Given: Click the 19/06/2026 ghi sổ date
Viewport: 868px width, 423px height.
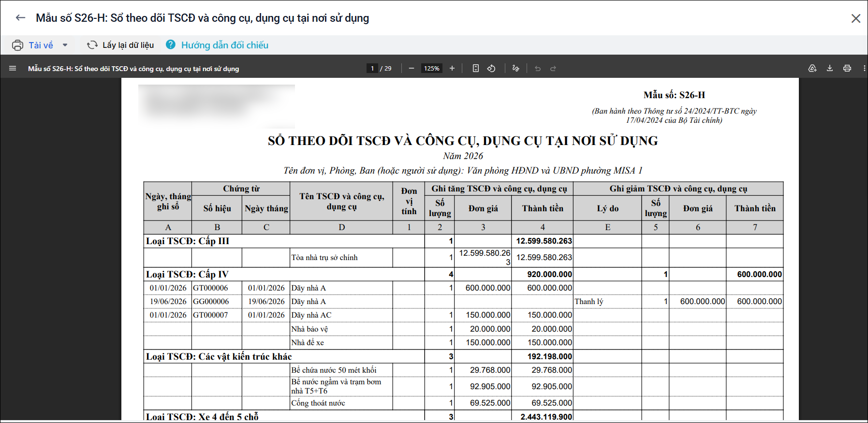Looking at the screenshot, I should (x=168, y=302).
